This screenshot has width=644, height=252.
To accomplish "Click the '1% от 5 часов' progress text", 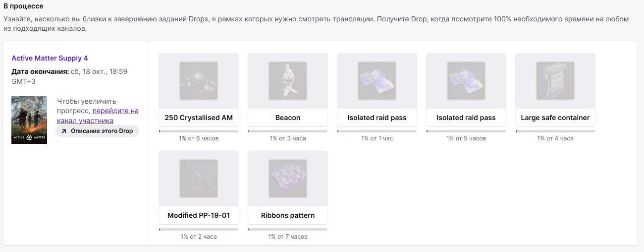I will [x=466, y=138].
